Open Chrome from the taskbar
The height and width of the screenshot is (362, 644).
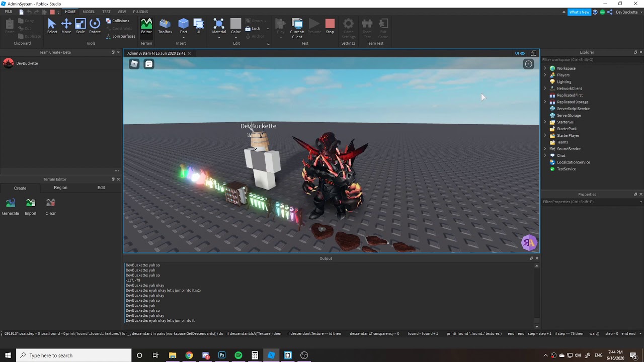189,355
